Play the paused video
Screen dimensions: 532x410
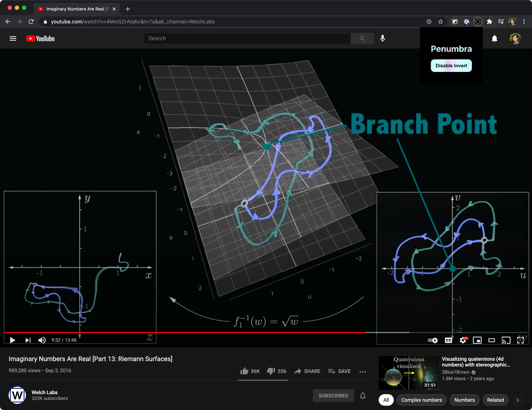(12, 340)
